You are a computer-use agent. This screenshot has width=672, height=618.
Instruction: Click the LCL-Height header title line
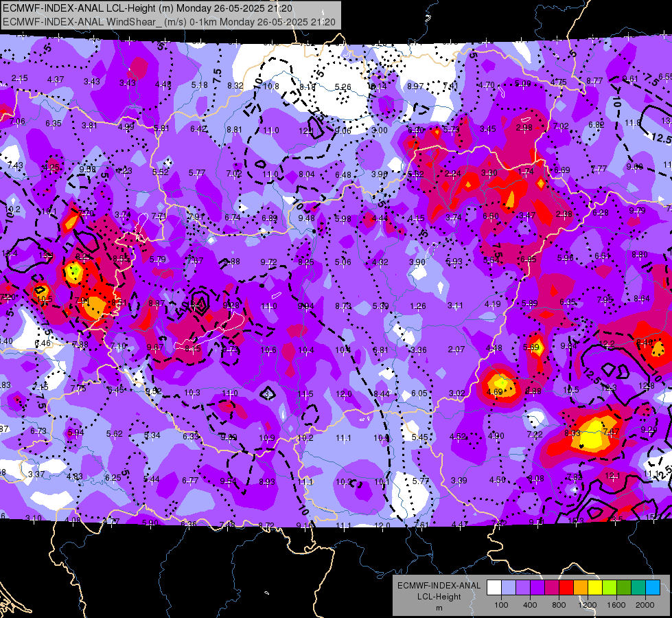click(x=148, y=8)
